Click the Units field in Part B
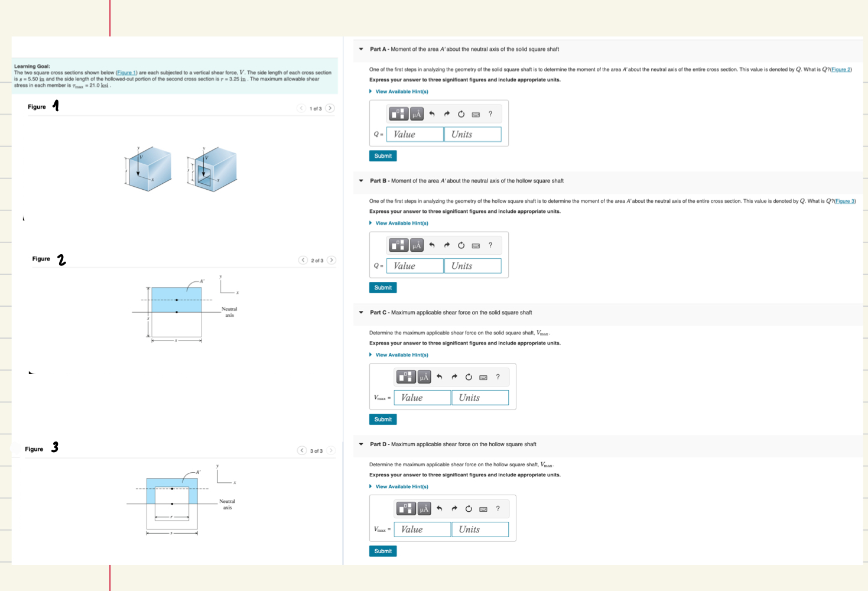868x591 pixels. [472, 265]
